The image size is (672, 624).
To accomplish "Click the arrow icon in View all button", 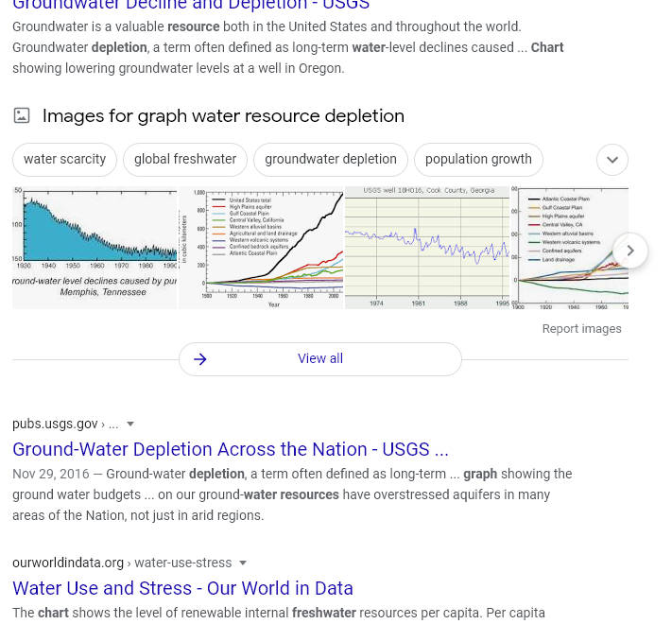I will 200,359.
